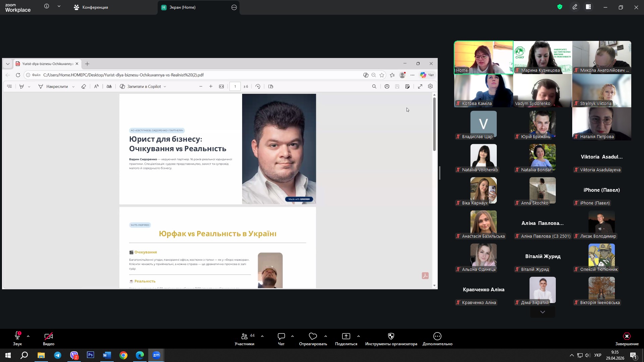Open the Zoom annotation pencil icon
Viewport: 644px width, 362px height.
point(575,7)
